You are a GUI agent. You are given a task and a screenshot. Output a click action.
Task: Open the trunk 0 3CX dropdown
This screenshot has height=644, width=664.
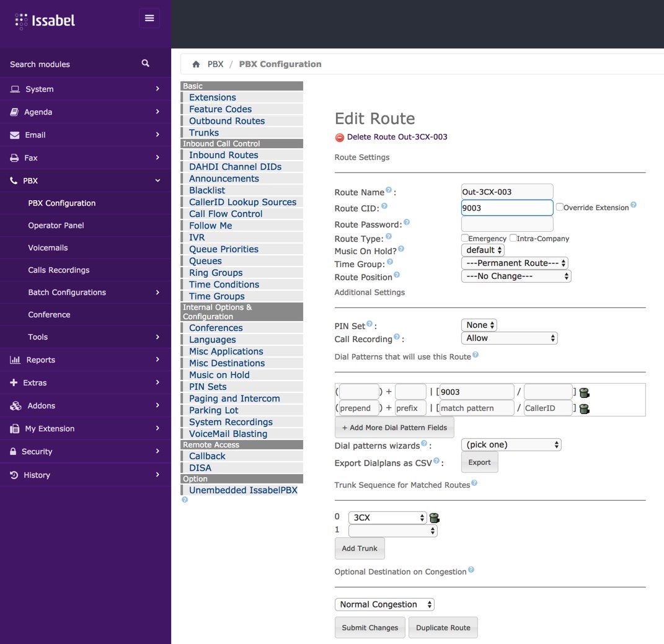pyautogui.click(x=387, y=518)
